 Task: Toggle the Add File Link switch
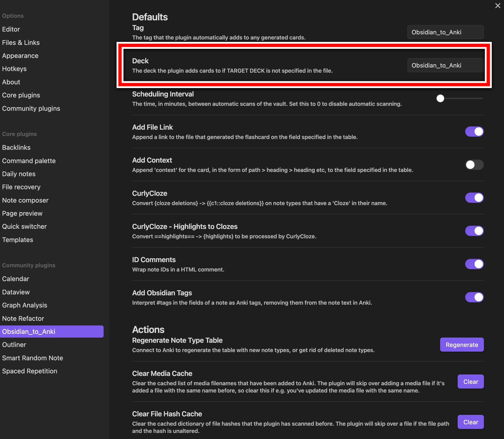coord(474,132)
